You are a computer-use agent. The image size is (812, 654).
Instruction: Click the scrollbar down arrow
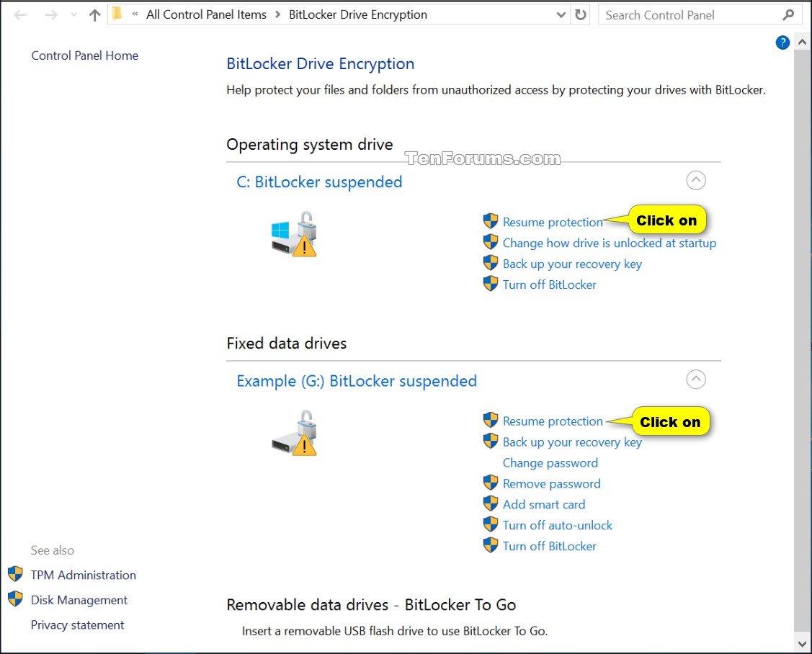point(802,645)
